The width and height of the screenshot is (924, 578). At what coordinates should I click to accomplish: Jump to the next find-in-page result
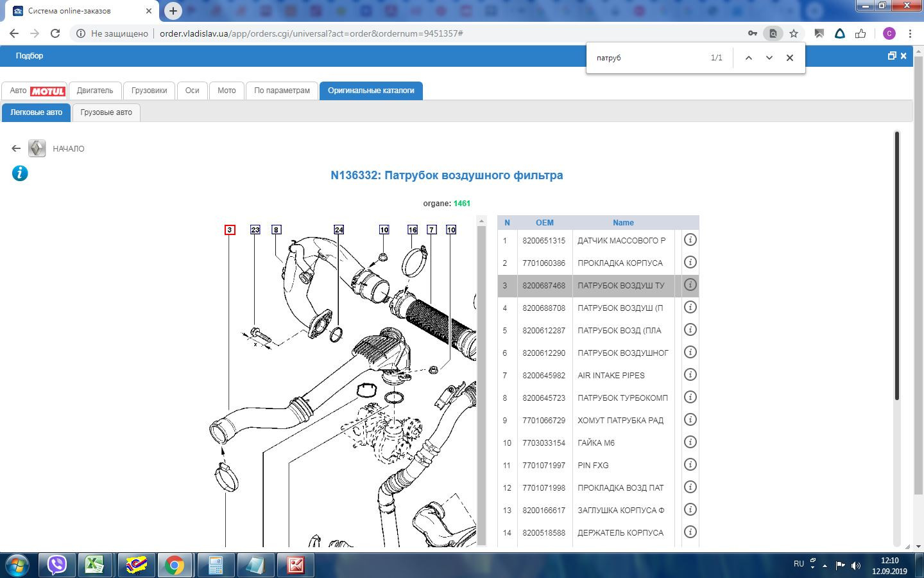769,58
